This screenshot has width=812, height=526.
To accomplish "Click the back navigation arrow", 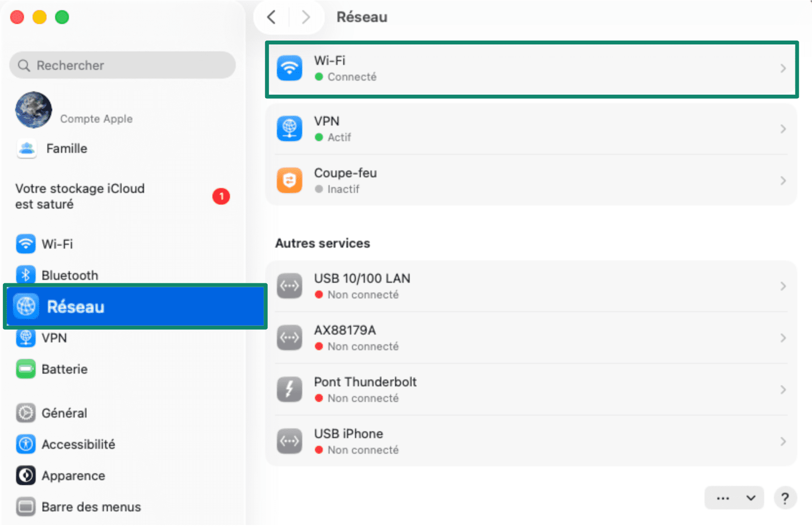I will (x=271, y=17).
